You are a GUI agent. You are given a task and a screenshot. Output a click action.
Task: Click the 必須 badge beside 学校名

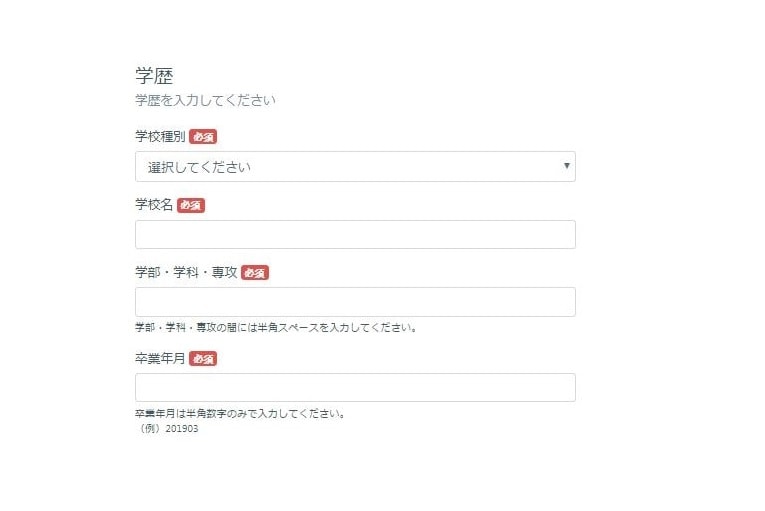pos(190,205)
